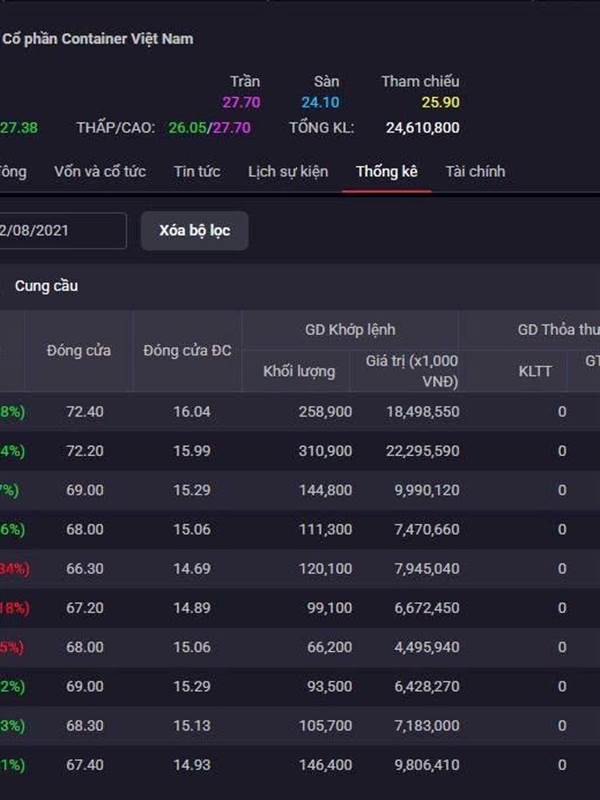Click the value 6,672,450 cell
600x800 pixels.
(x=427, y=608)
